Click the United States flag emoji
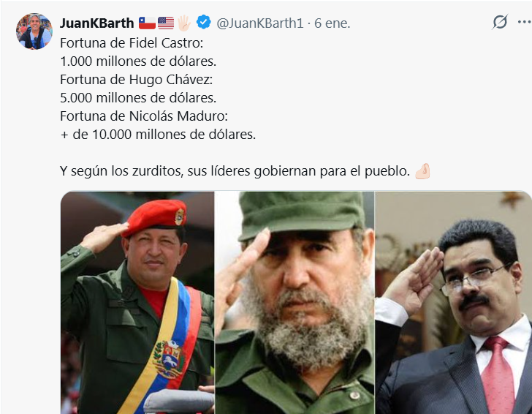Screen dimensions: 532x414 click(x=166, y=23)
